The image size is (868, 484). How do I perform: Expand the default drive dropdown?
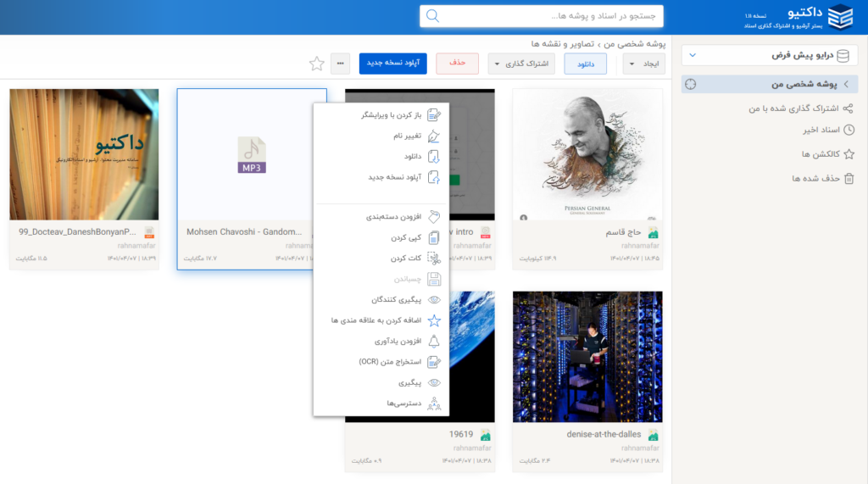click(693, 55)
